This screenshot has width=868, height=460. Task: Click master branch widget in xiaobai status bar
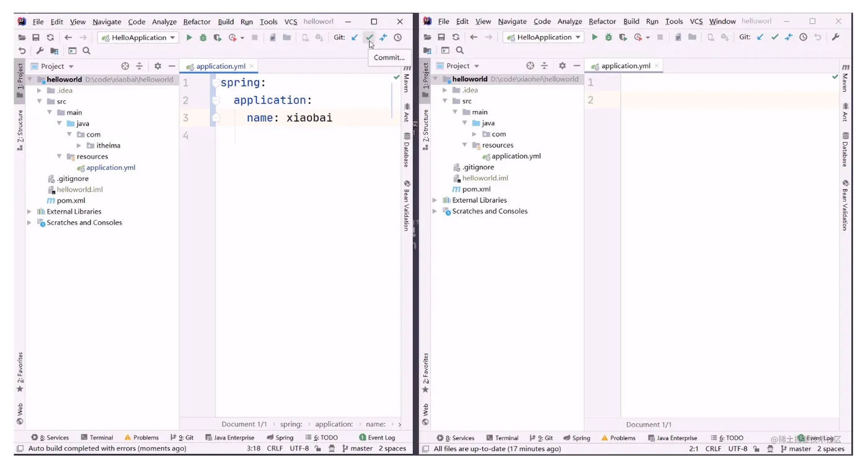pyautogui.click(x=358, y=449)
